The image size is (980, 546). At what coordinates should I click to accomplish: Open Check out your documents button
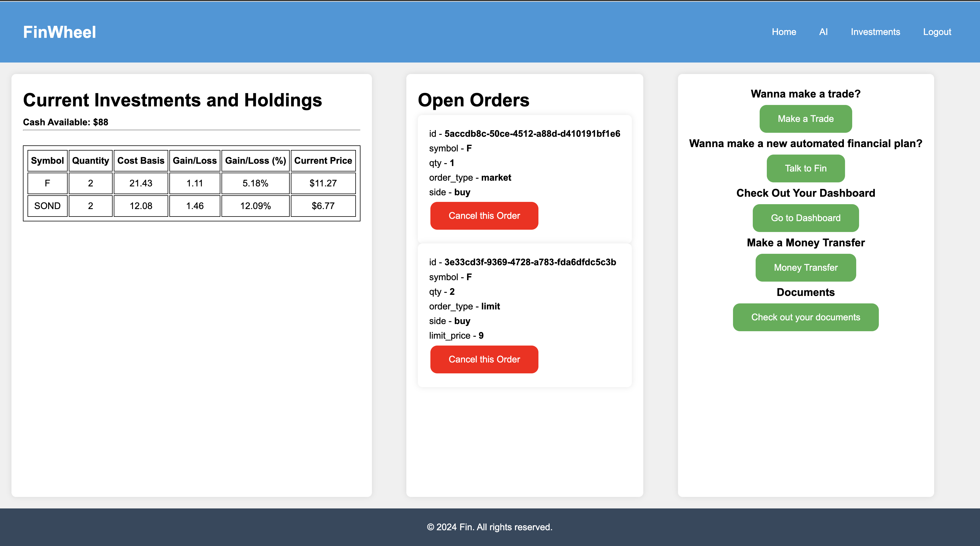tap(805, 317)
